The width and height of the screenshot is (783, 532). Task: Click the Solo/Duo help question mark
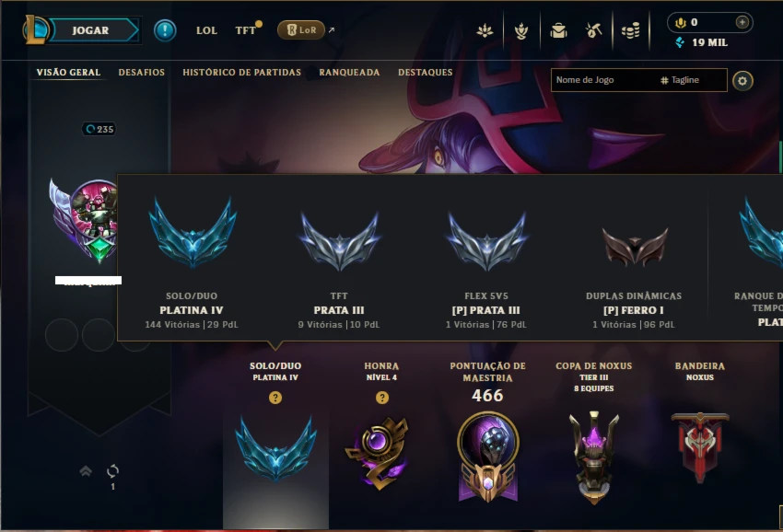275,398
